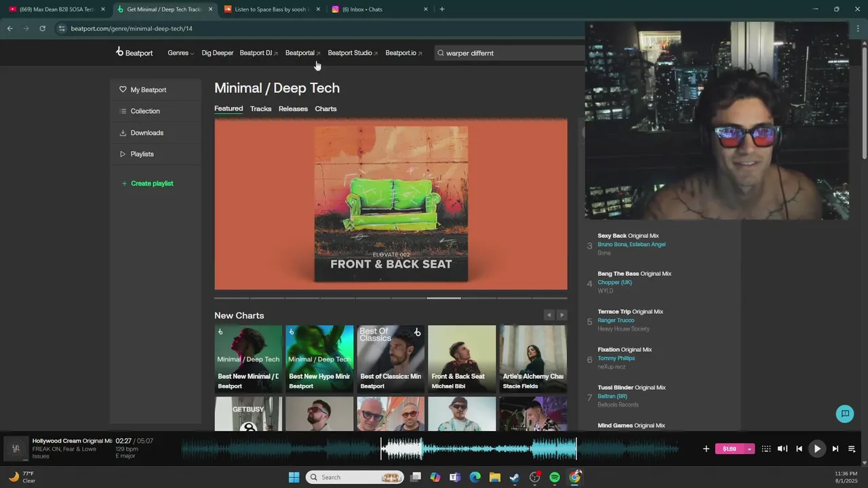Screen dimensions: 868x488
Task: Expand the Genres dropdown menu
Action: click(x=180, y=53)
